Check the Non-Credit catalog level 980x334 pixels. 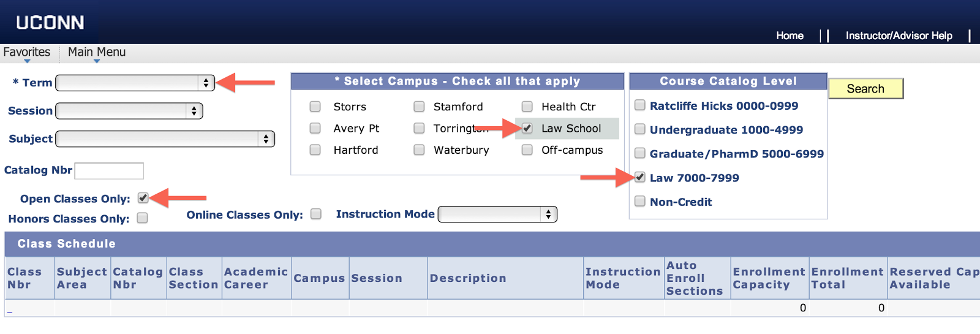(x=640, y=202)
